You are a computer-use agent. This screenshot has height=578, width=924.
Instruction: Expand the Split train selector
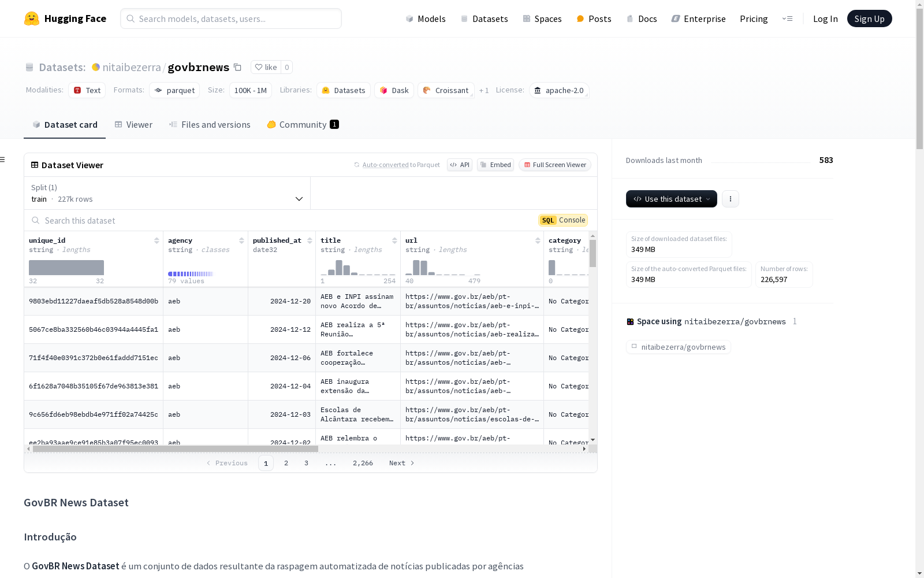(x=167, y=193)
